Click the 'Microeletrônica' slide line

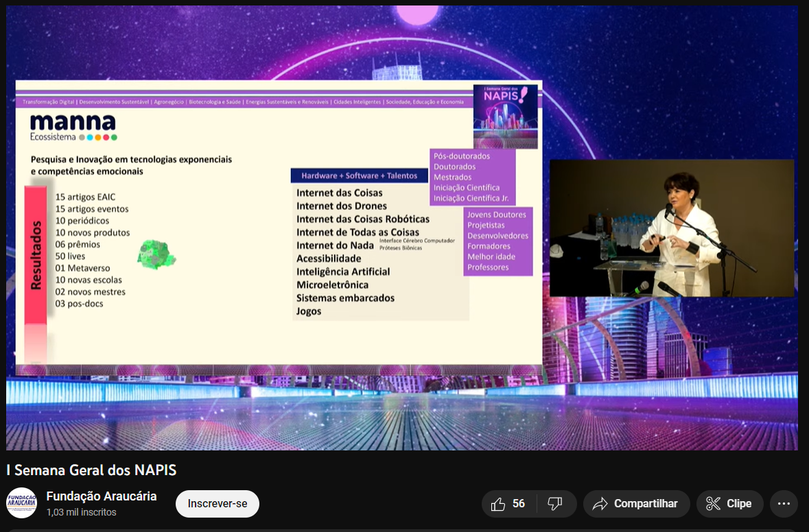point(332,285)
